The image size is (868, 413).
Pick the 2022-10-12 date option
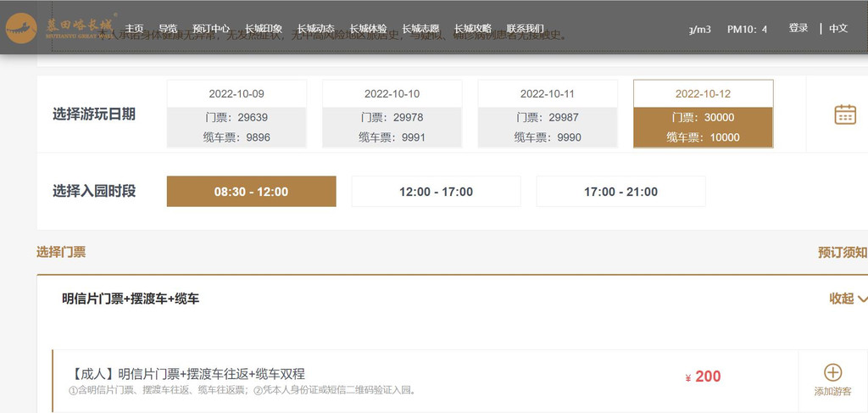[703, 114]
